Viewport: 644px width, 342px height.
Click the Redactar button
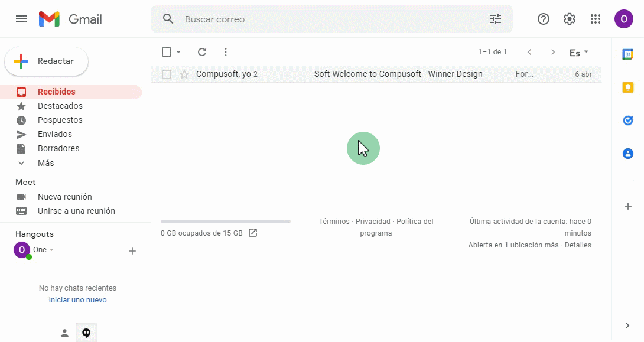coord(47,61)
